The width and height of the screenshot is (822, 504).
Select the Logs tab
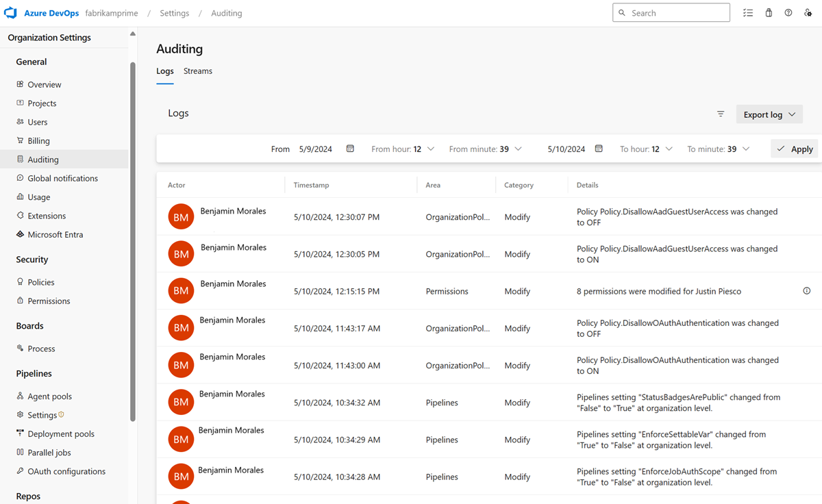point(164,71)
